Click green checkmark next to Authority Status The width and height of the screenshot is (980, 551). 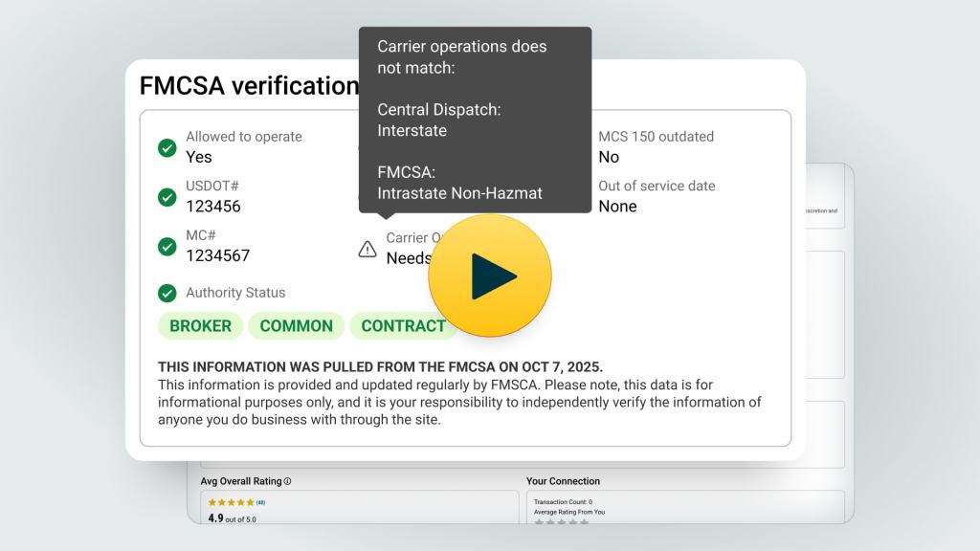167,293
